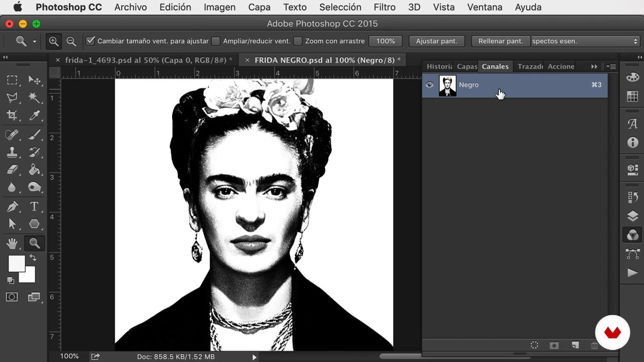Toggle 'Cambiar tamaño vent. para ajustar' checkbox

tap(91, 41)
